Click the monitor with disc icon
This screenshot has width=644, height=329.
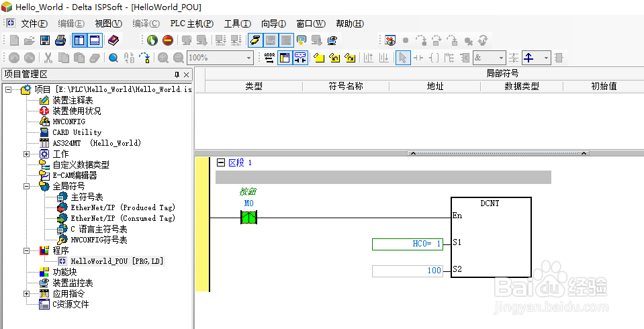332,40
